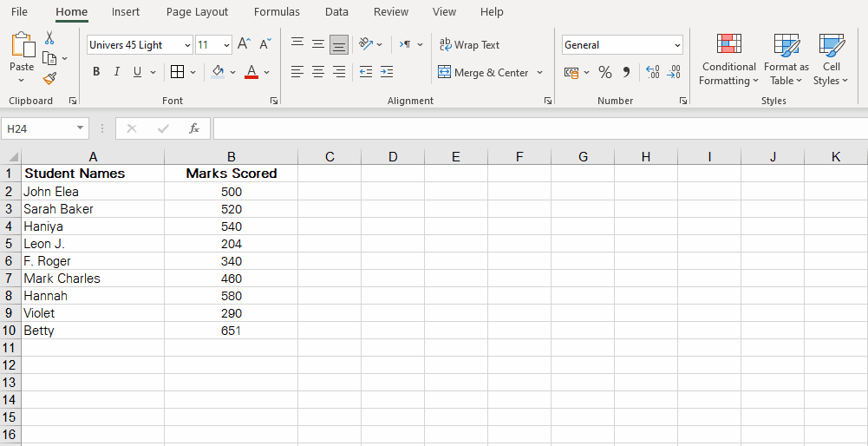Image resolution: width=868 pixels, height=446 pixels.
Task: Apply the Borders icon
Action: [x=177, y=72]
